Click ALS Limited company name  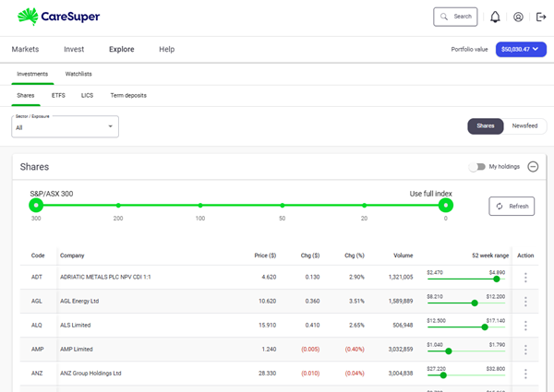(x=76, y=325)
